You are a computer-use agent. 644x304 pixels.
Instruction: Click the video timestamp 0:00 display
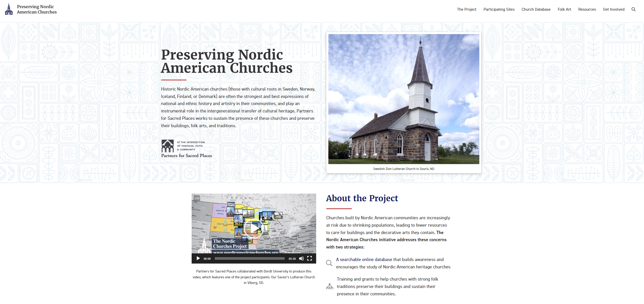coord(207,259)
